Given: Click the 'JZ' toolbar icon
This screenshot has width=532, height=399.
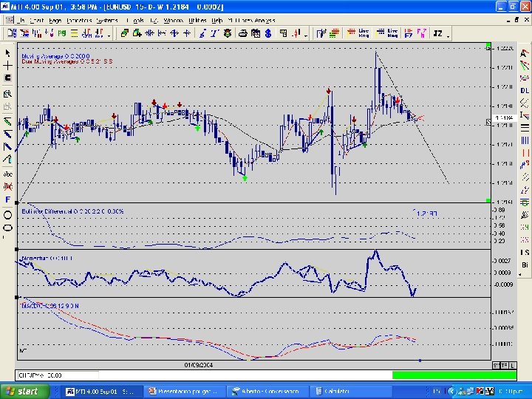Looking at the screenshot, I should tap(438, 33).
